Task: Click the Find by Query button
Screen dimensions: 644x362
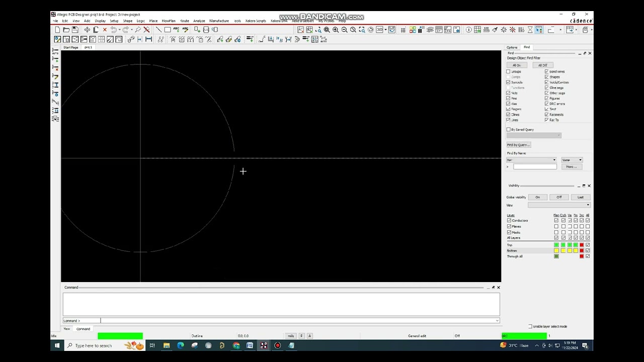Action: point(518,145)
